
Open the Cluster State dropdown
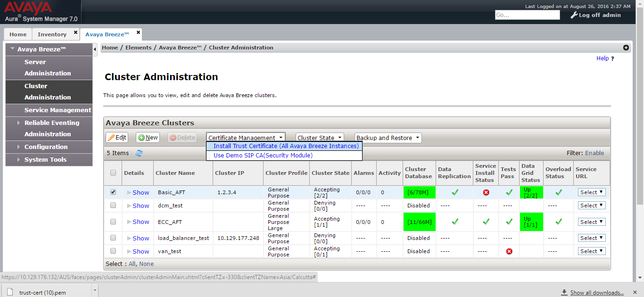click(x=320, y=138)
